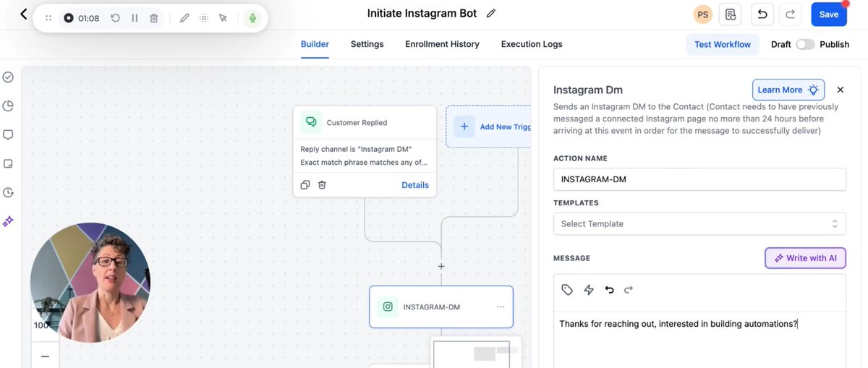The width and height of the screenshot is (868, 368).
Task: Open the PS user avatar
Action: (703, 14)
